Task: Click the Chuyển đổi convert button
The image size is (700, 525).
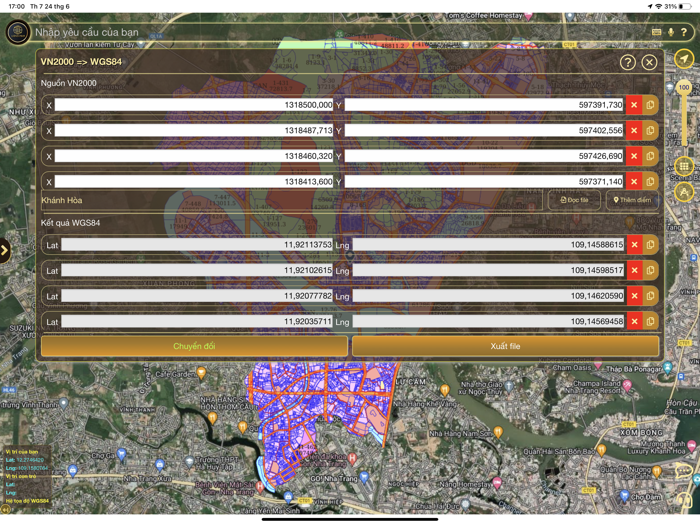Action: pos(194,346)
